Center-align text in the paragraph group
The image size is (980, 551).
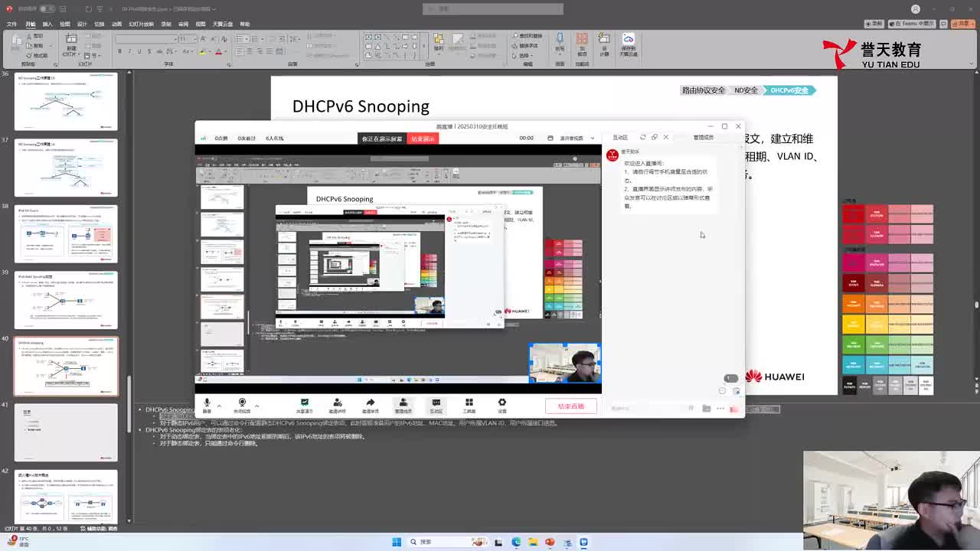(250, 51)
